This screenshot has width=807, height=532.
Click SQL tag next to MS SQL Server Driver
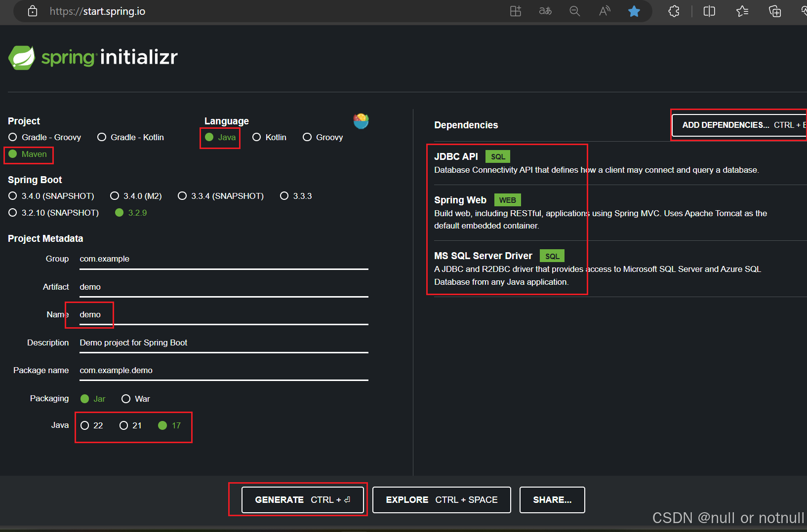pos(552,256)
